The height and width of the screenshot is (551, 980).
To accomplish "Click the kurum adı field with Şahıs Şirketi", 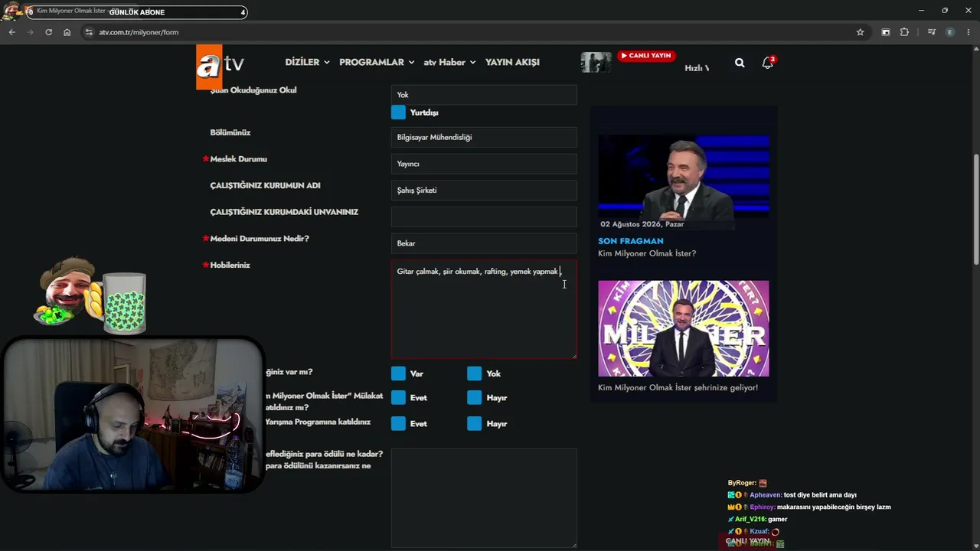I will (x=484, y=191).
